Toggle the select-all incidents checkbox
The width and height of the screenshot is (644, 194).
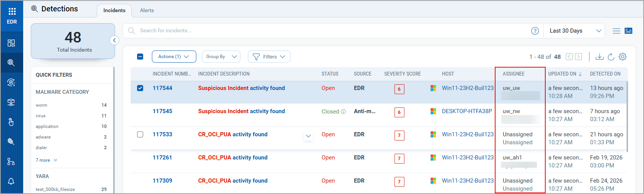point(140,57)
